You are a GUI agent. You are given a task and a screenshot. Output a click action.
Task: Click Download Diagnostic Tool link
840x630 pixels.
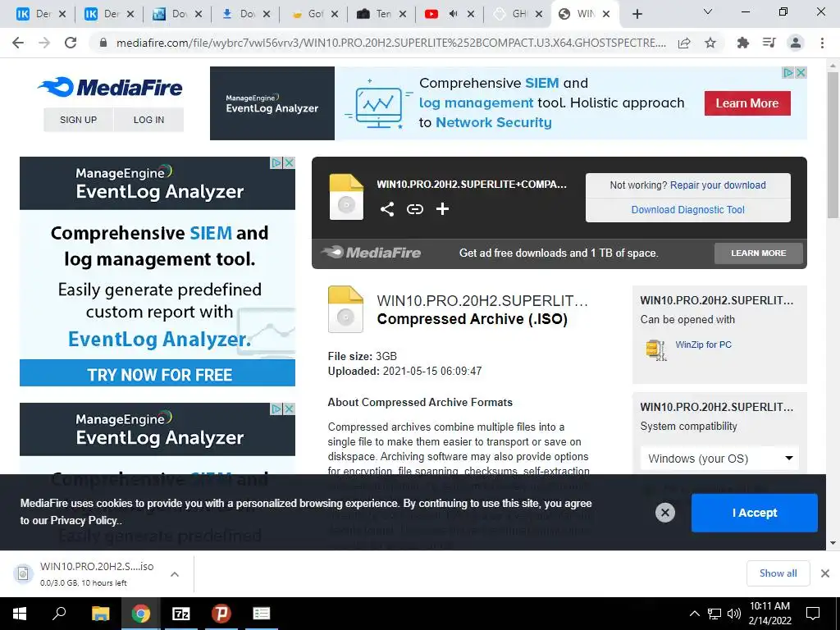688,209
